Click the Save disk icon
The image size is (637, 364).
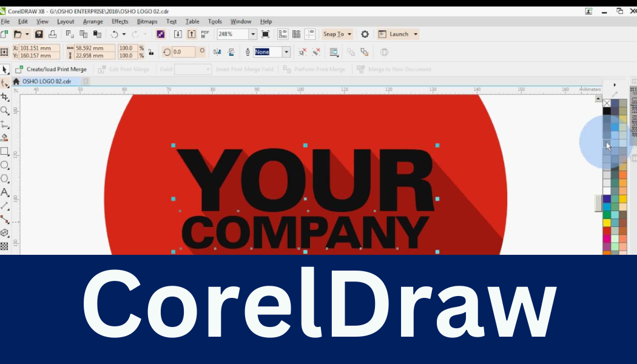click(39, 35)
